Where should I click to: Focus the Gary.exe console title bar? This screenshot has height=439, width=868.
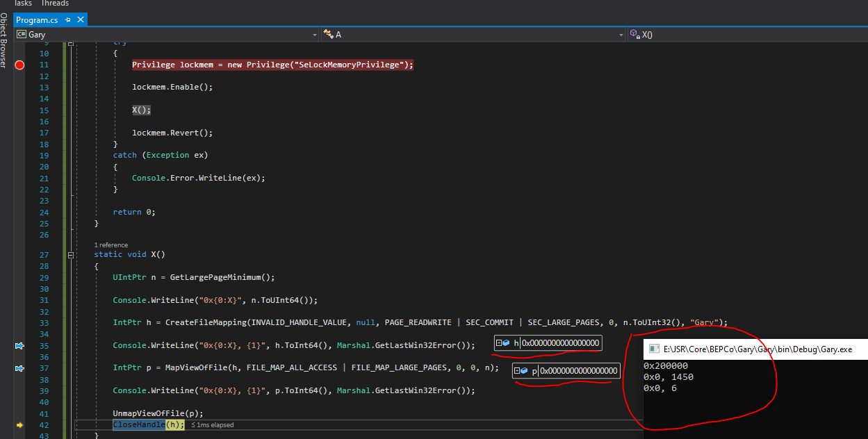(x=756, y=349)
